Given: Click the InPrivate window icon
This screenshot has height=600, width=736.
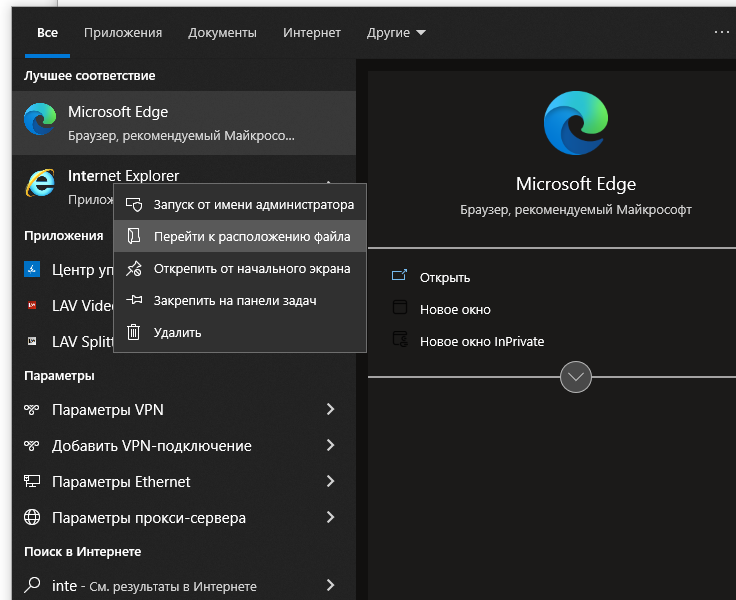Looking at the screenshot, I should point(400,339).
